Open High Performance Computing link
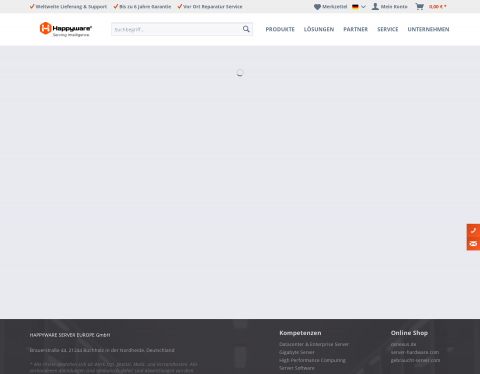Viewport: 480px width, 374px height. 312,360
